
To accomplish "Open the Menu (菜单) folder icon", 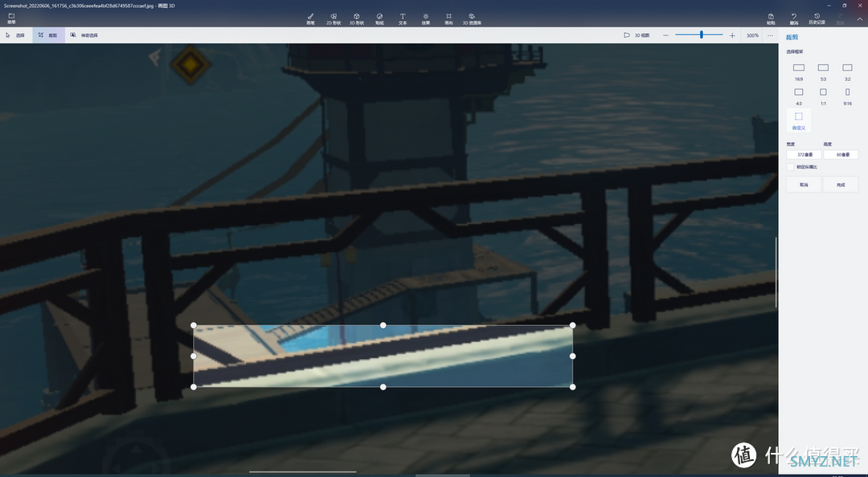I will coord(11,18).
